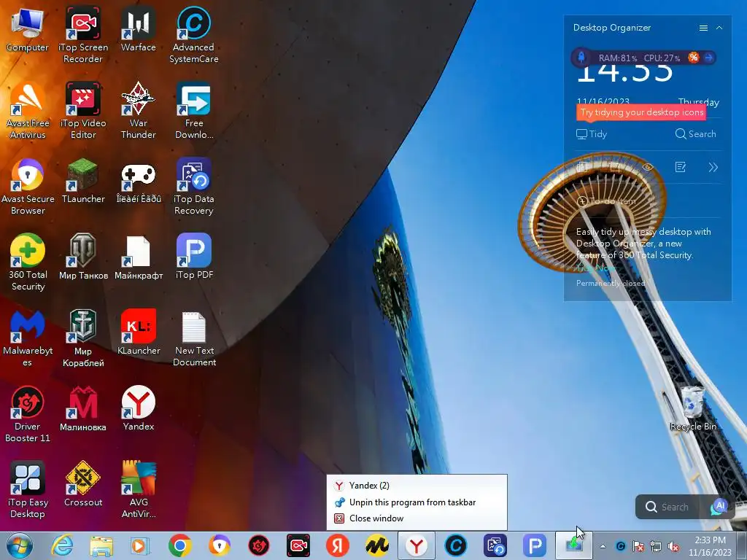Select the Recycle Bin on desktop
Image resolution: width=747 pixels, height=560 pixels.
(693, 408)
